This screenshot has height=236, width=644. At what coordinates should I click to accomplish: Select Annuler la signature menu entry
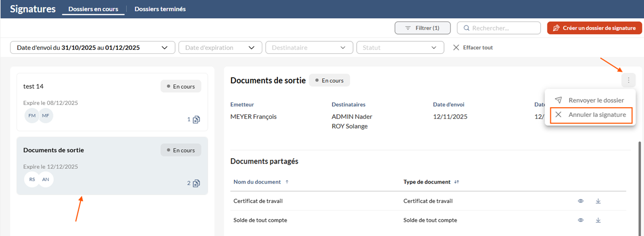coord(591,115)
